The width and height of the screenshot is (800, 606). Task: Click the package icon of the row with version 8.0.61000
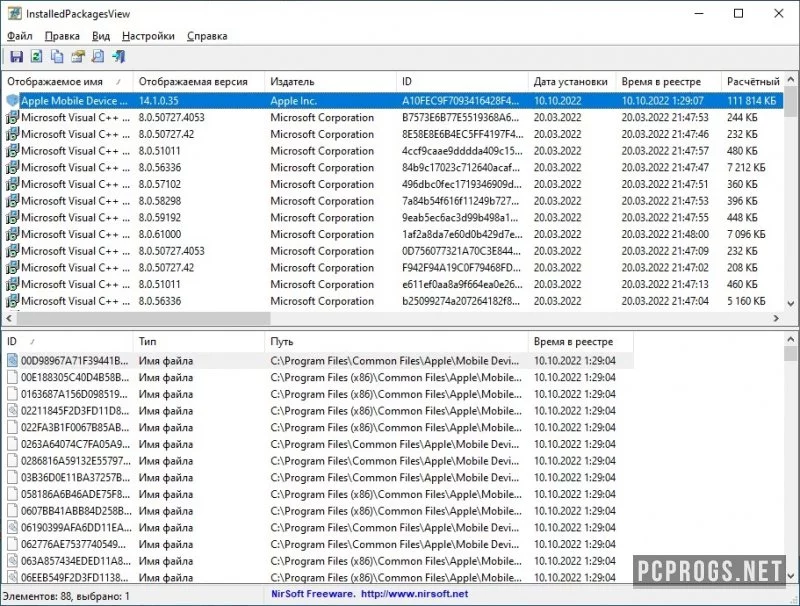[x=12, y=234]
